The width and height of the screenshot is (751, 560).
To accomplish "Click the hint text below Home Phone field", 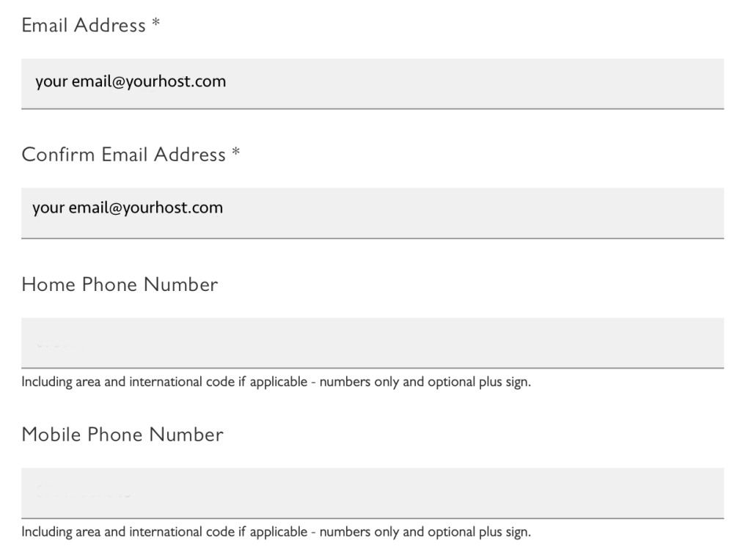I will click(276, 383).
